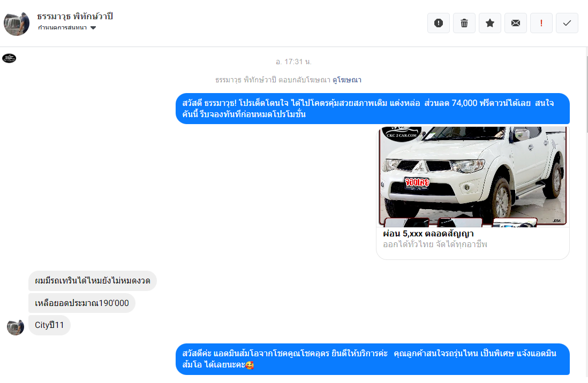Mark conversation as spam with exclamation circle icon
Image resolution: width=588 pixels, height=383 pixels.
tap(439, 23)
